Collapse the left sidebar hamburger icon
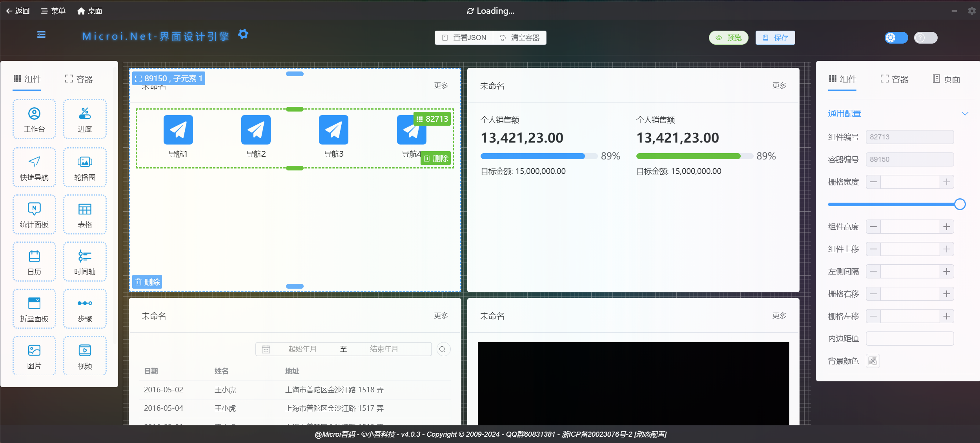This screenshot has width=980, height=443. click(x=41, y=35)
